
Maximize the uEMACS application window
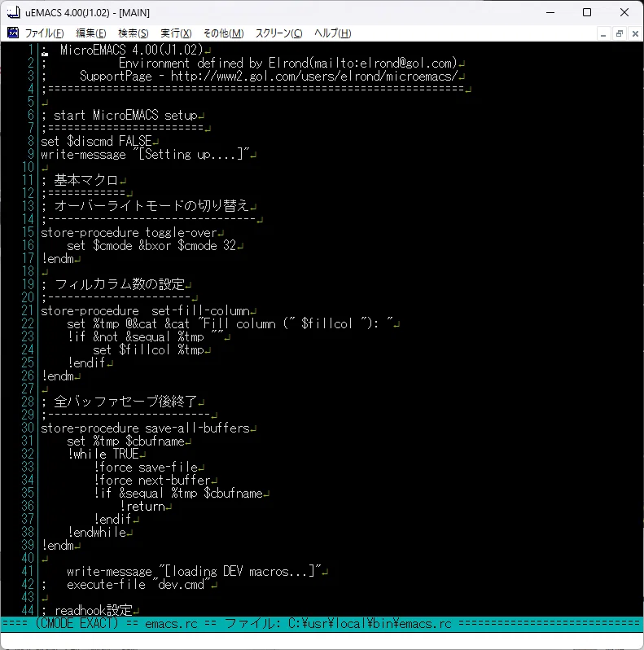(587, 12)
